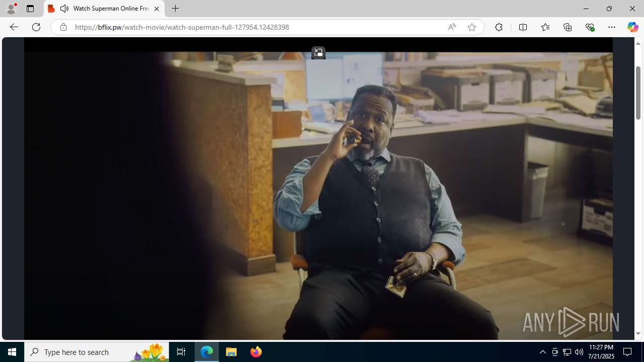The height and width of the screenshot is (362, 644).
Task: Close the Watch Superman tab
Action: pyautogui.click(x=156, y=9)
